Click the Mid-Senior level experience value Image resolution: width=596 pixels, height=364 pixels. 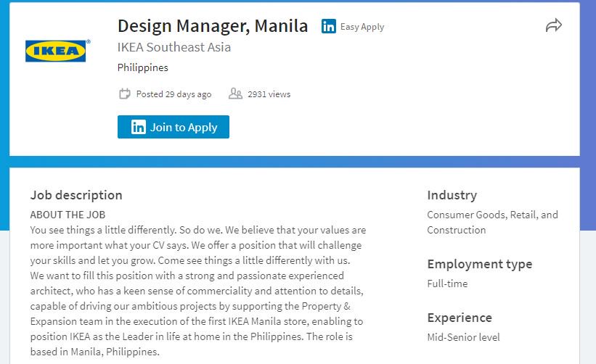click(463, 337)
